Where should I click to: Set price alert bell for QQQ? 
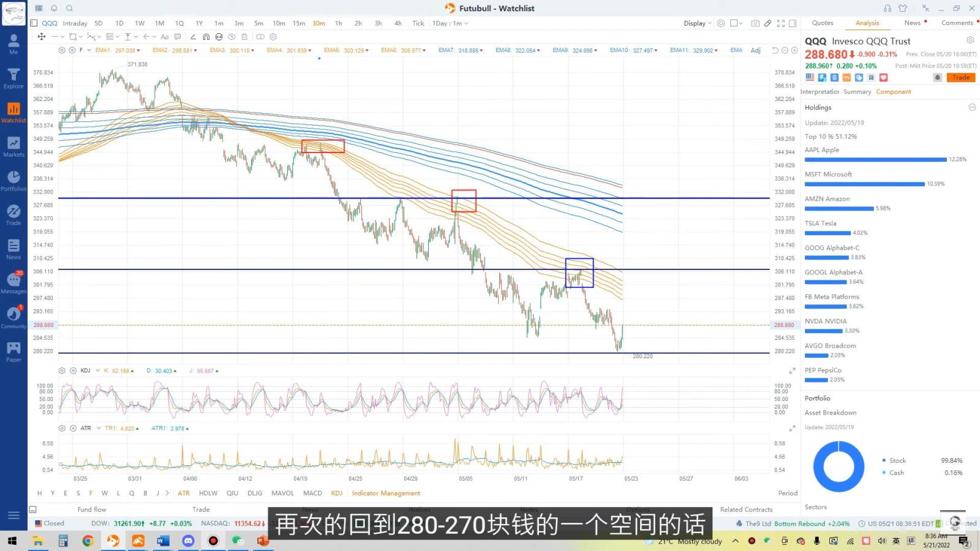[938, 77]
